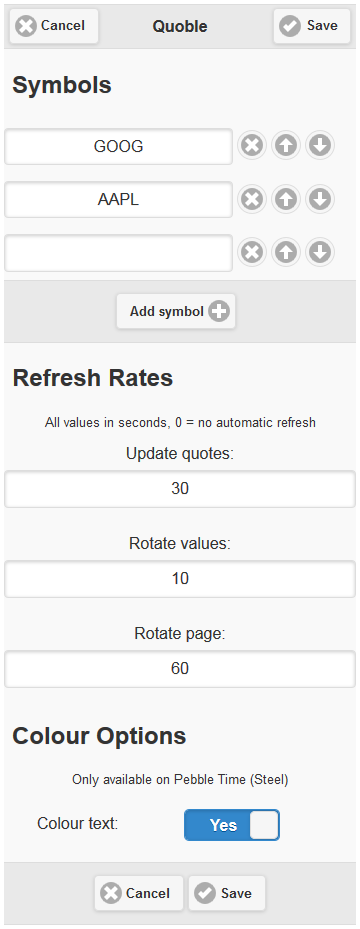Toggle the Colour text switch
The height and width of the screenshot is (929, 360).
[232, 825]
